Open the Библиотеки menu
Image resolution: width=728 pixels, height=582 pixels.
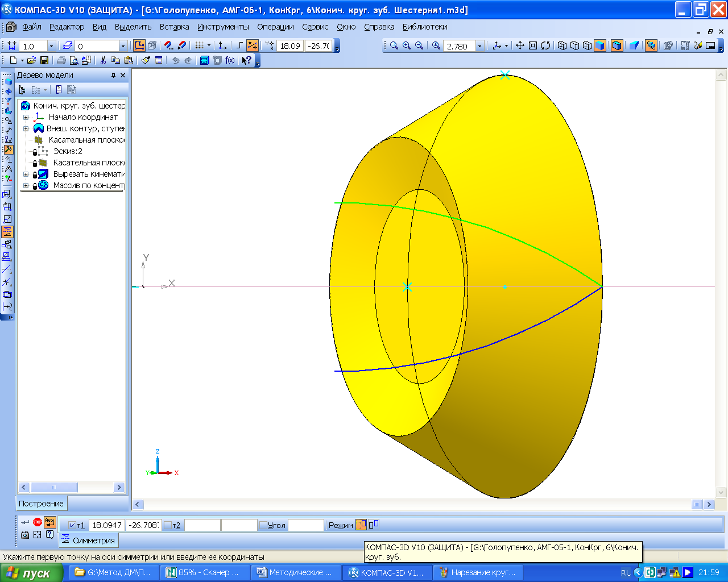tap(425, 27)
